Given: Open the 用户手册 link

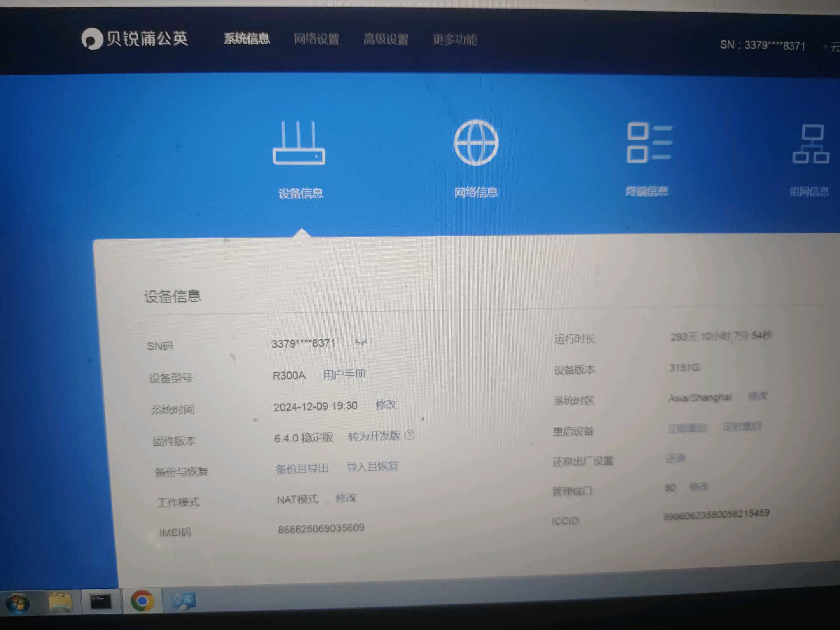Looking at the screenshot, I should click(344, 374).
